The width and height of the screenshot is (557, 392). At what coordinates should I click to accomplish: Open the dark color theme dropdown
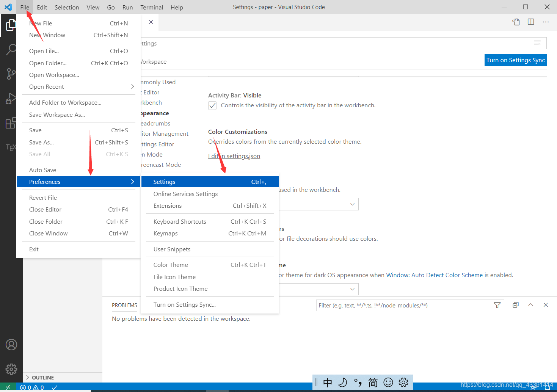coord(319,289)
